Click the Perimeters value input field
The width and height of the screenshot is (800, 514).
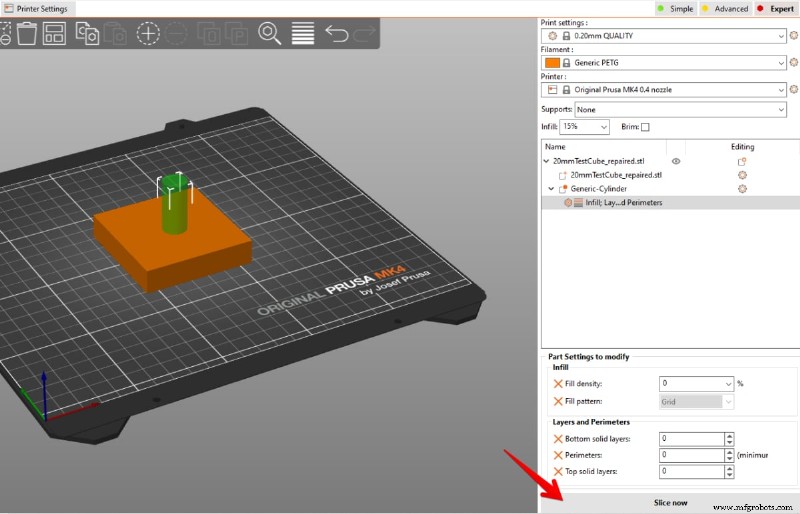tap(692, 455)
